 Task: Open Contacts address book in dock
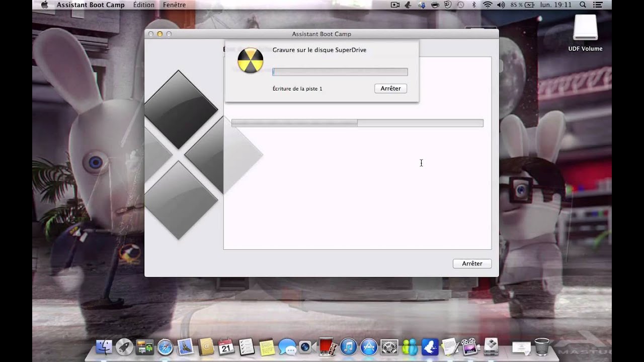point(206,347)
